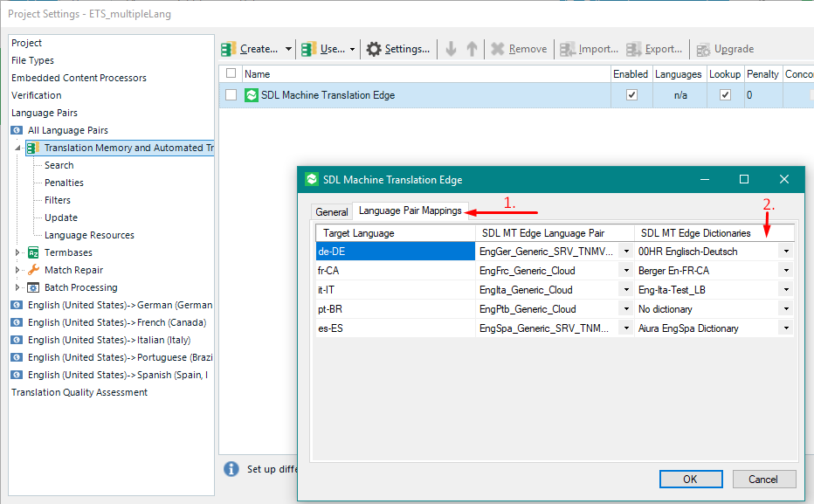Select the pt-BR target language row

point(395,309)
